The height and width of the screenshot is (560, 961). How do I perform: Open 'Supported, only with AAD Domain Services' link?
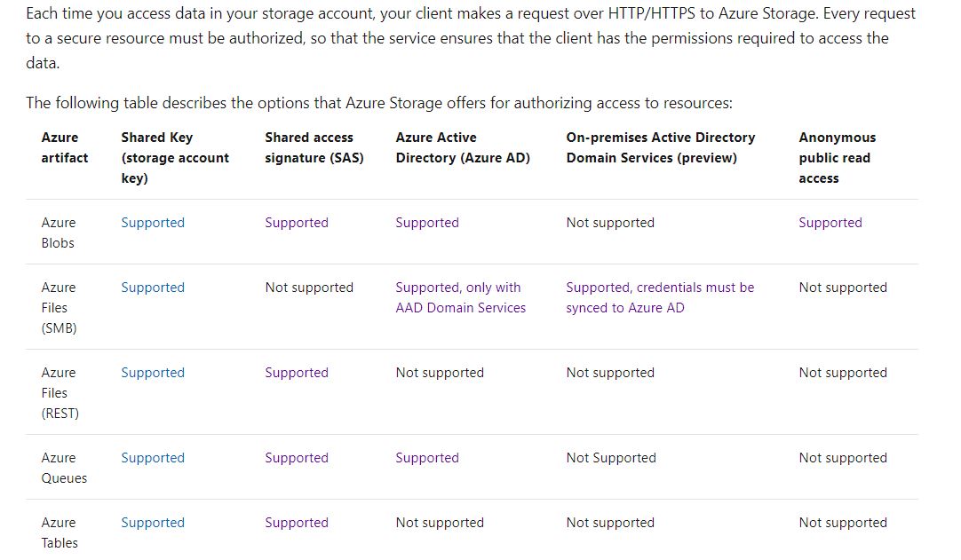pos(461,297)
